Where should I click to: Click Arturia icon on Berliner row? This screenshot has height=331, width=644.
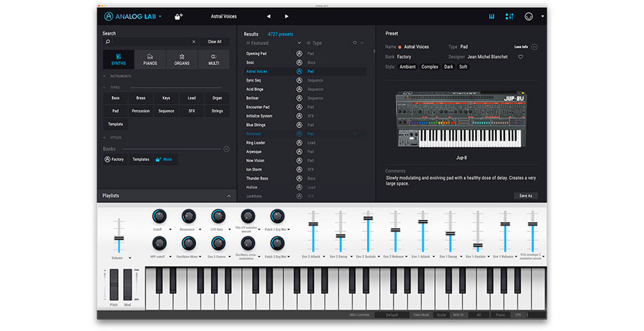tap(299, 98)
